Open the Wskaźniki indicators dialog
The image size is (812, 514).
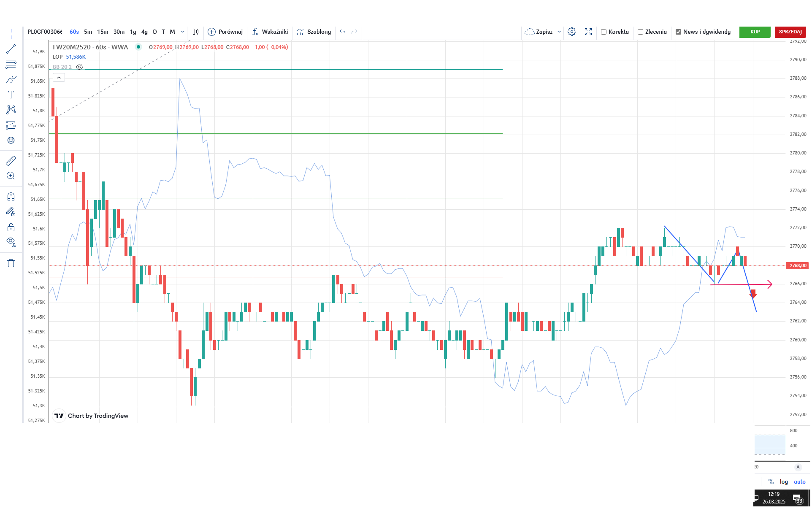tap(270, 32)
